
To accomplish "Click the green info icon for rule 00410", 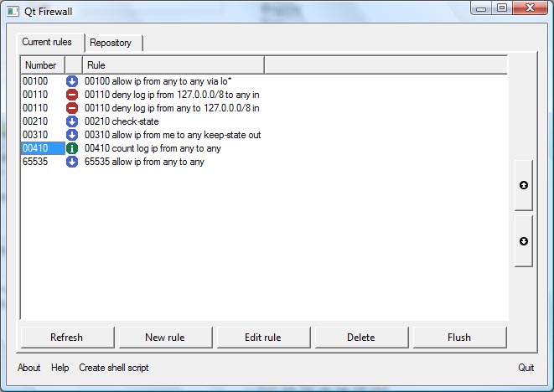I will point(72,148).
